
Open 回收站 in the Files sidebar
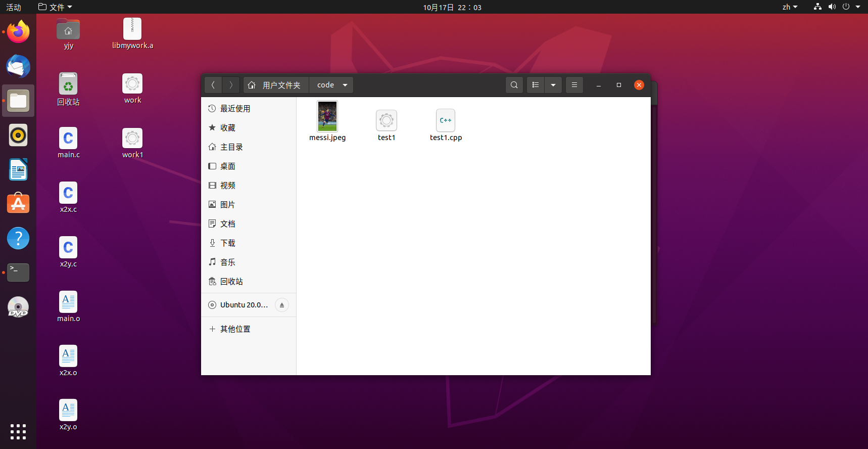(x=249, y=282)
